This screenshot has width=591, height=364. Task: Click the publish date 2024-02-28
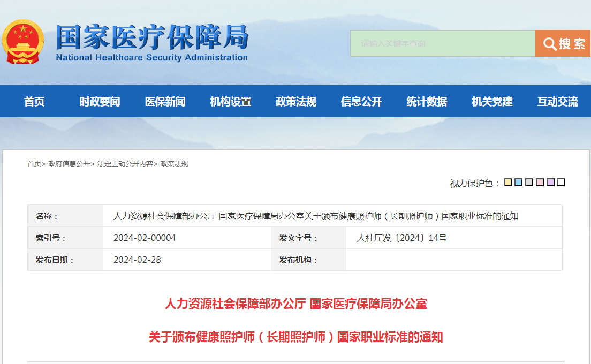137,260
